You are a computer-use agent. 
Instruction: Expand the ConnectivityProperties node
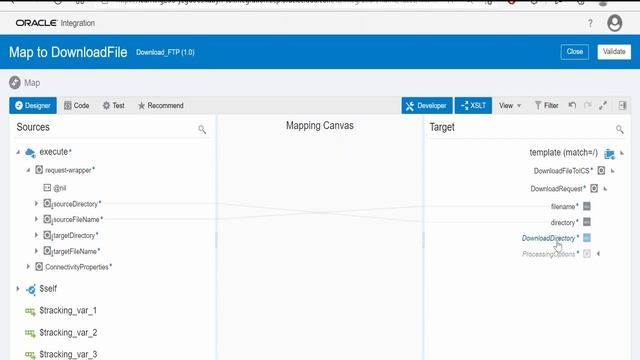coord(28,267)
